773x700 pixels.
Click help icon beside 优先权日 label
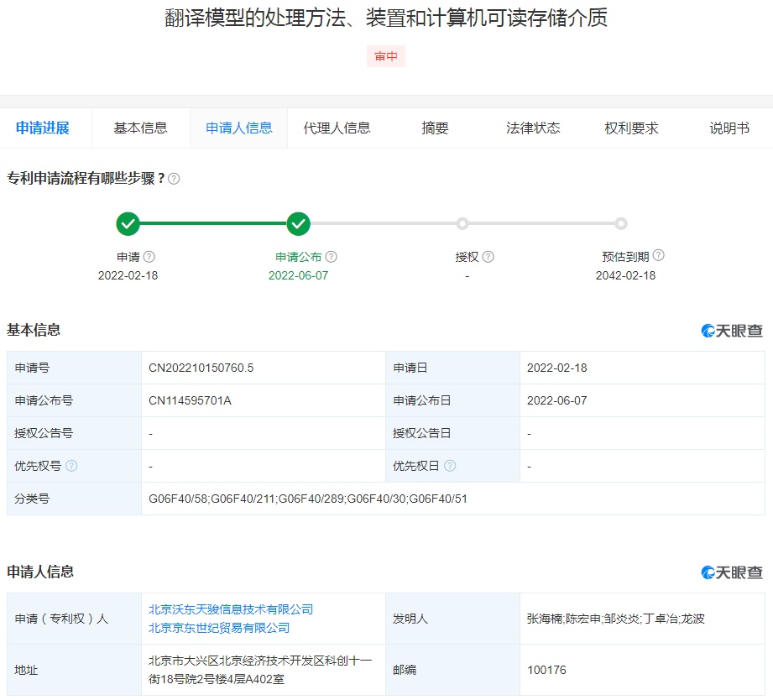coord(450,466)
